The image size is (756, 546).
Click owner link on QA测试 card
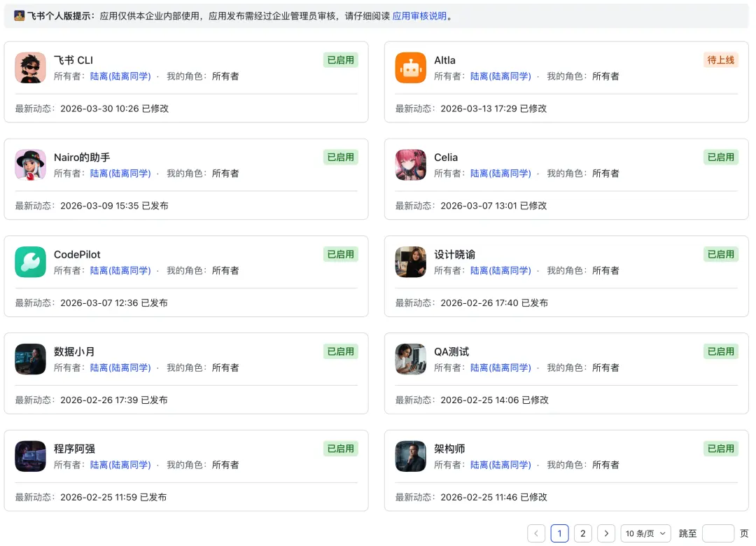tap(500, 367)
